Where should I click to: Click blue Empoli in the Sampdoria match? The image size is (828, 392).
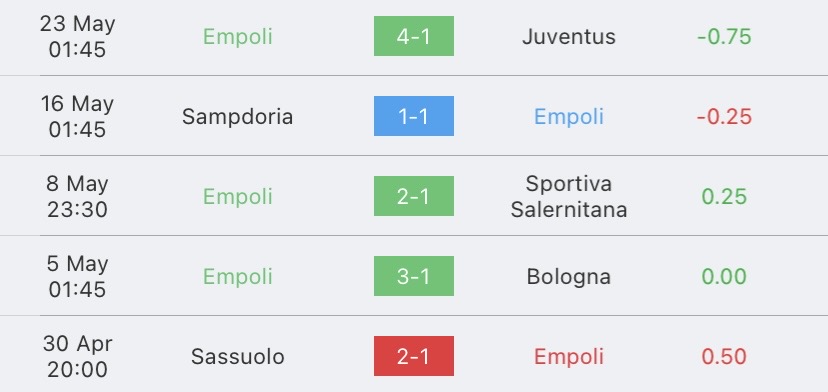click(569, 117)
